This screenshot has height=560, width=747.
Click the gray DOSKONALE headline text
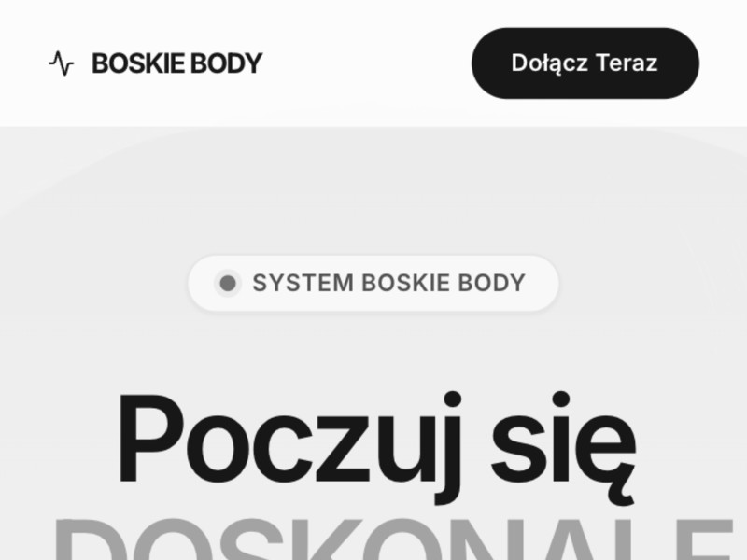[393, 539]
